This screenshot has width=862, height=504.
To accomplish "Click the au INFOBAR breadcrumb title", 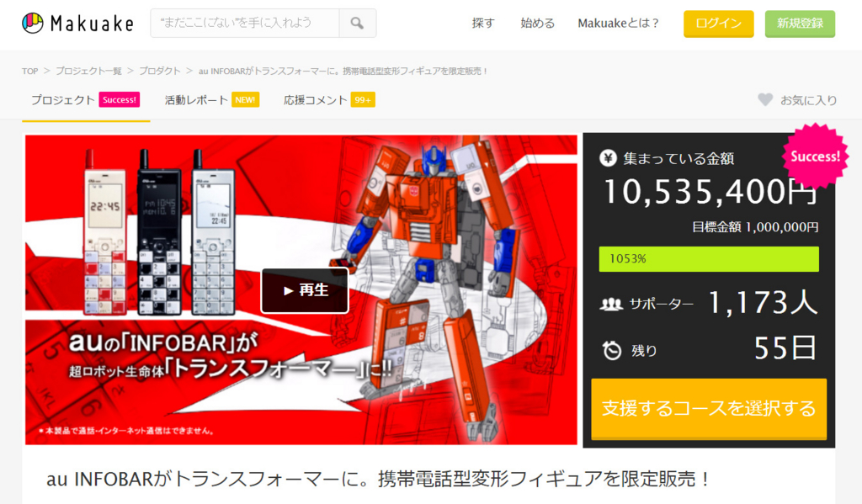I will (x=343, y=71).
